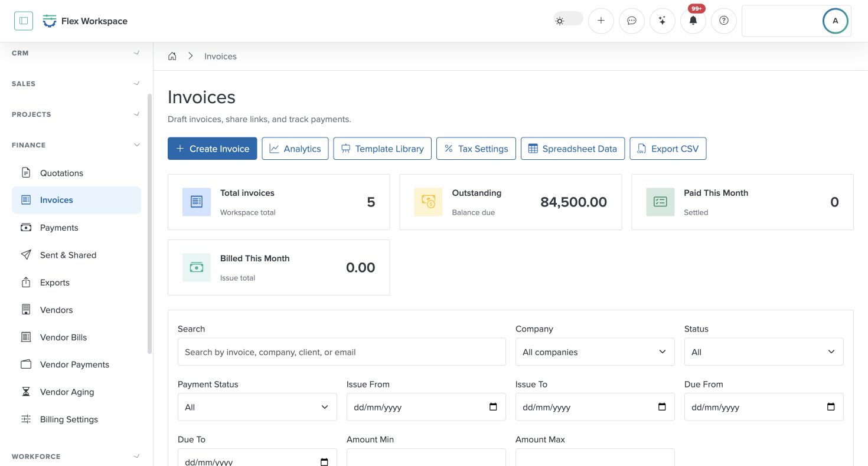
Task: Click the sidebar vertical scrollbar
Action: tap(149, 224)
